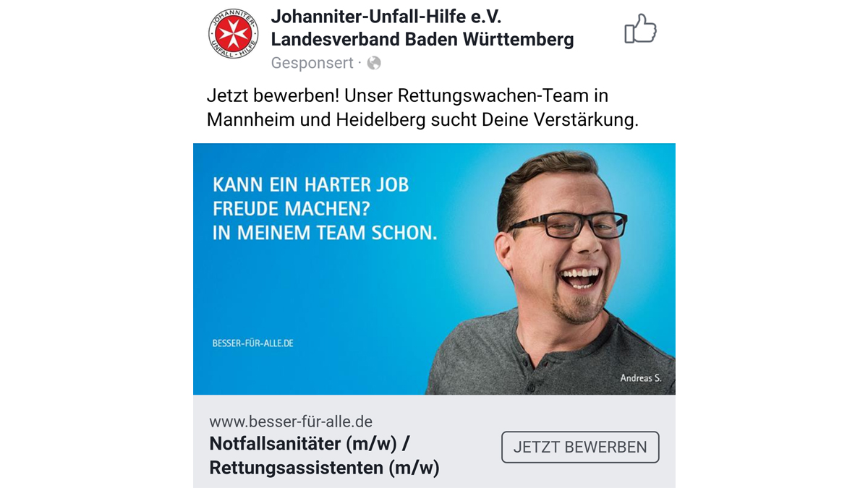Click the Rettungsassistenten (m/w) headline line
This screenshot has width=868, height=488.
(324, 468)
